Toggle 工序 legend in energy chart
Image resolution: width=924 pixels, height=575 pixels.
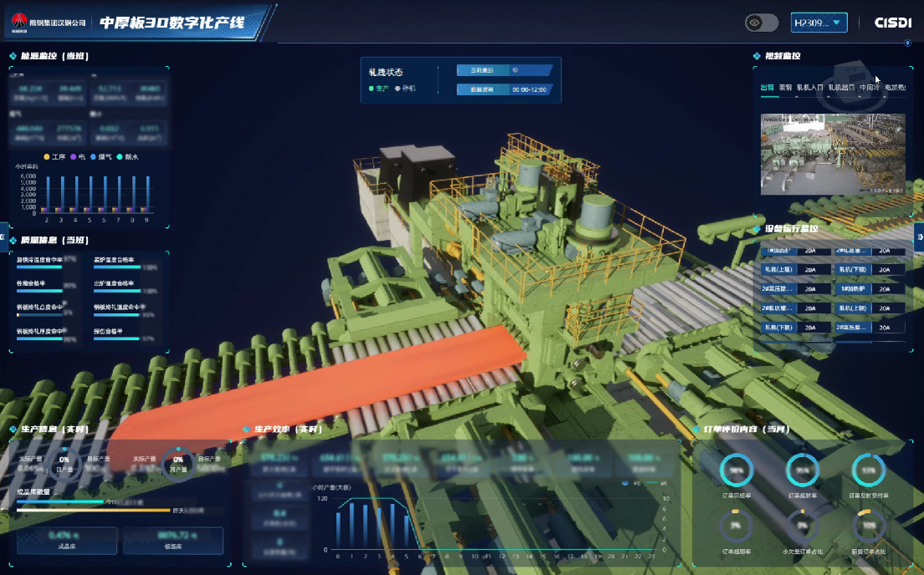tap(54, 156)
